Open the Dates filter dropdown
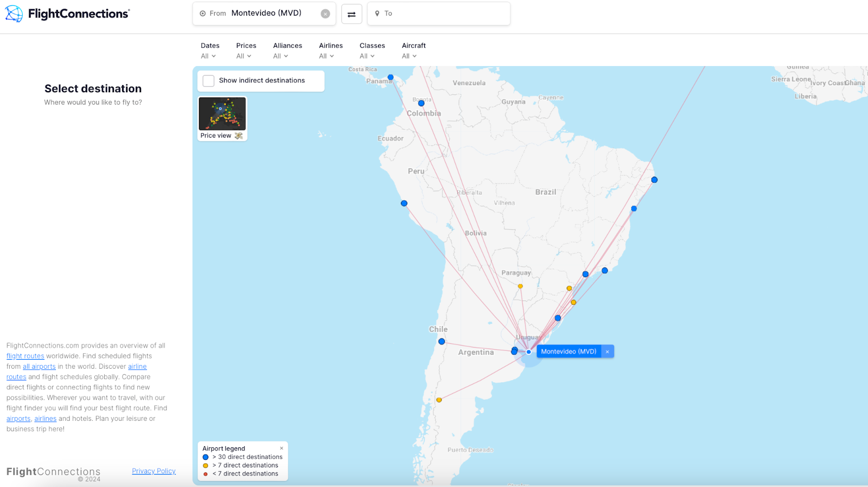 point(210,51)
